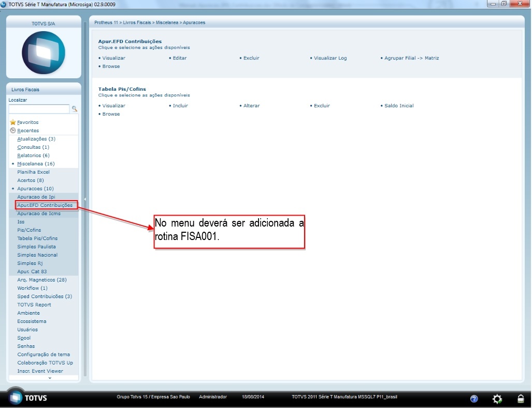The width and height of the screenshot is (532, 408).
Task: Click Editar under Apur.EFD Contribuições
Action: (180, 58)
